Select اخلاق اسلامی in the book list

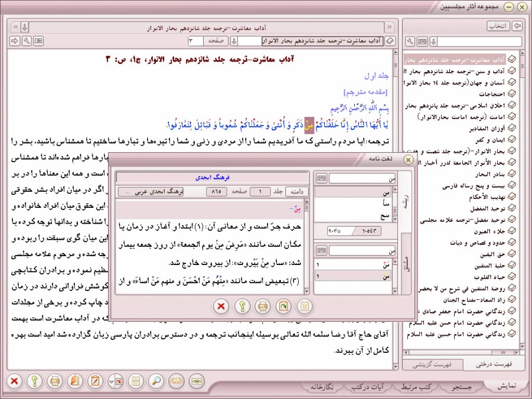(455, 106)
